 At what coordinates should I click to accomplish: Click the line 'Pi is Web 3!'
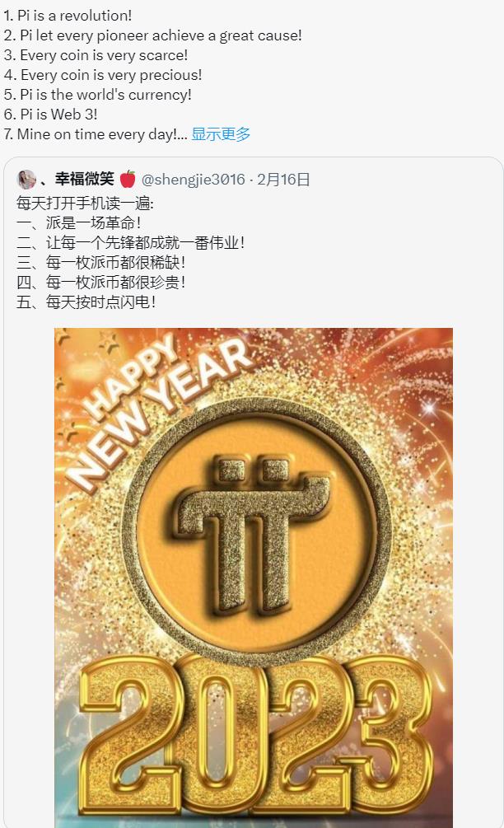point(51,115)
